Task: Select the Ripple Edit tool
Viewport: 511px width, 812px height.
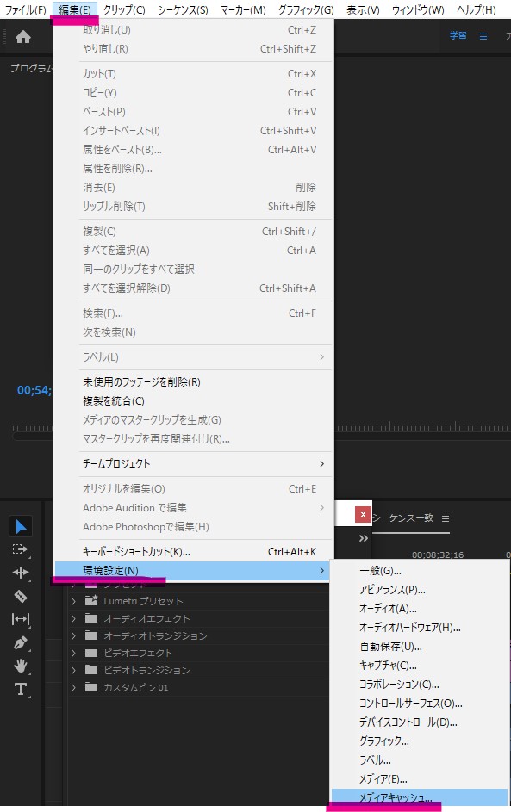Action: (x=21, y=573)
